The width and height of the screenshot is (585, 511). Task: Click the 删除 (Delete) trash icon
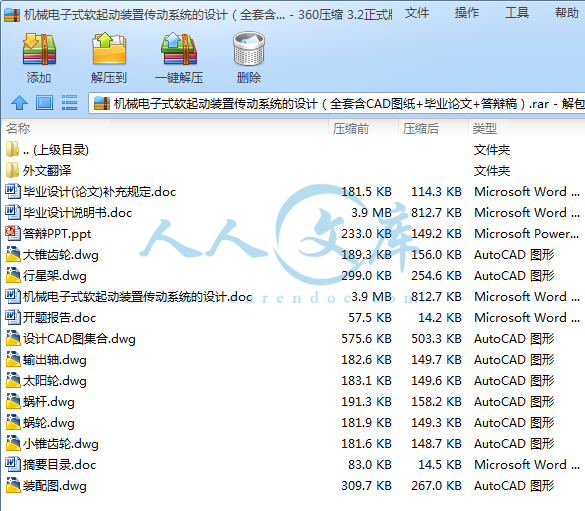249,49
